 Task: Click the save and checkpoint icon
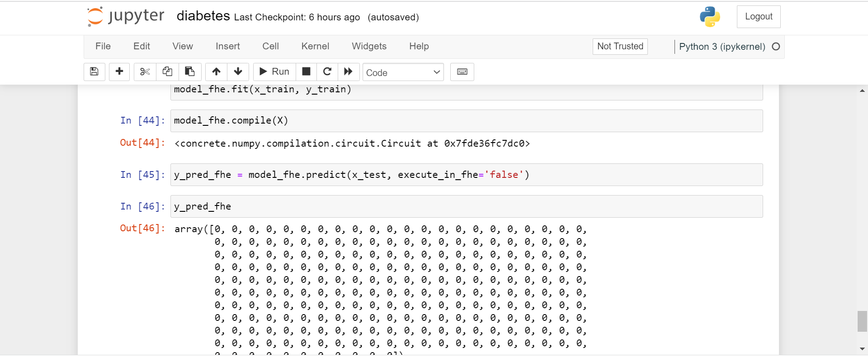click(94, 72)
